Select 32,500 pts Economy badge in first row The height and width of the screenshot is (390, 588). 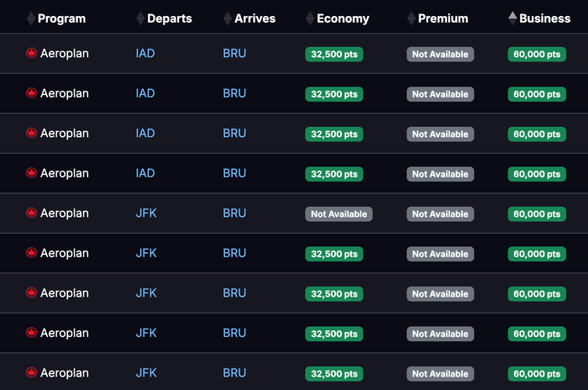(334, 54)
